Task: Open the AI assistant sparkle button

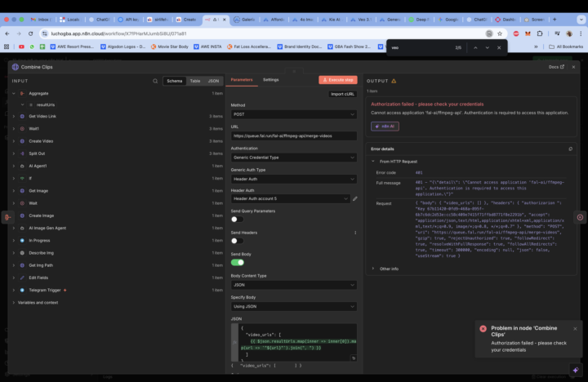Action: coord(575,370)
